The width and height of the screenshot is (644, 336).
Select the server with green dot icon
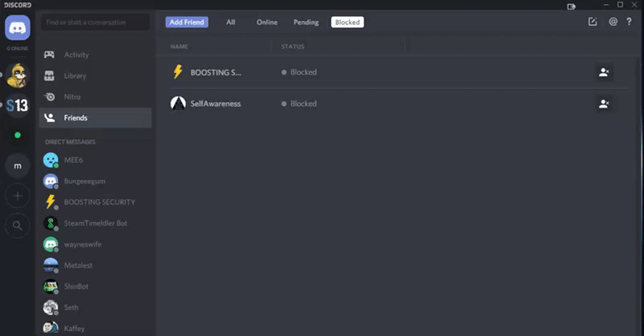18,135
